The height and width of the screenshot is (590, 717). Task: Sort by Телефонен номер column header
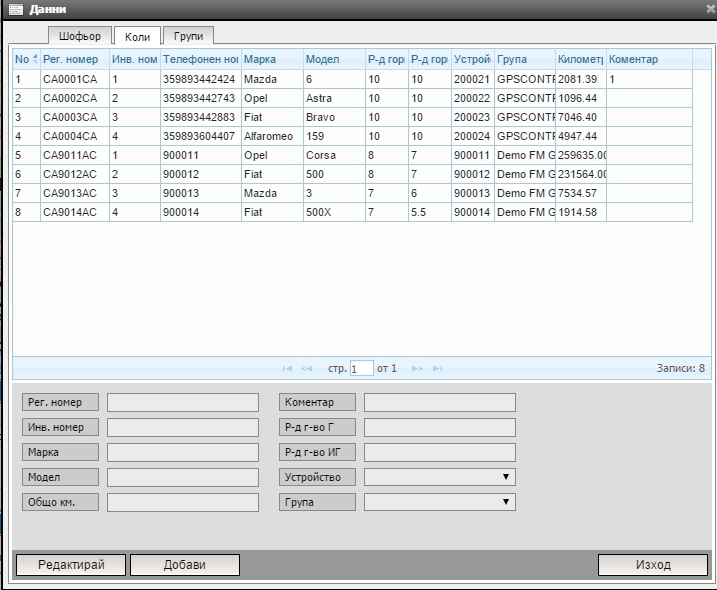click(201, 59)
